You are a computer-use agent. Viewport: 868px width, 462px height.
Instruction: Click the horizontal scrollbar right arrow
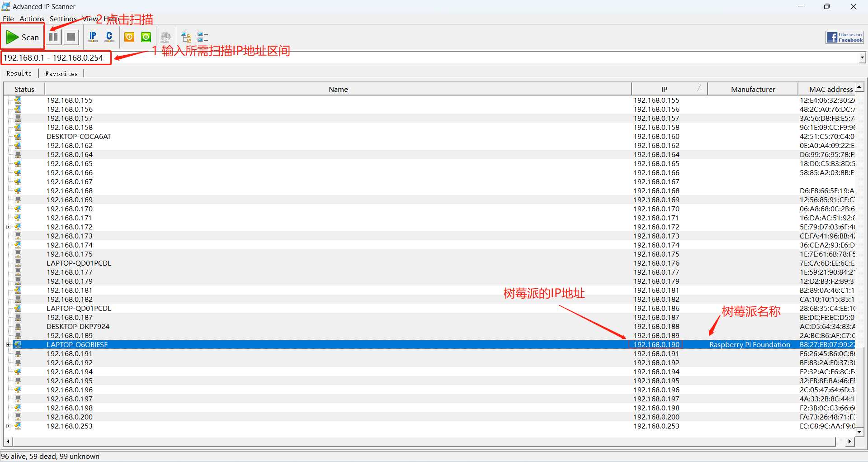(849, 441)
